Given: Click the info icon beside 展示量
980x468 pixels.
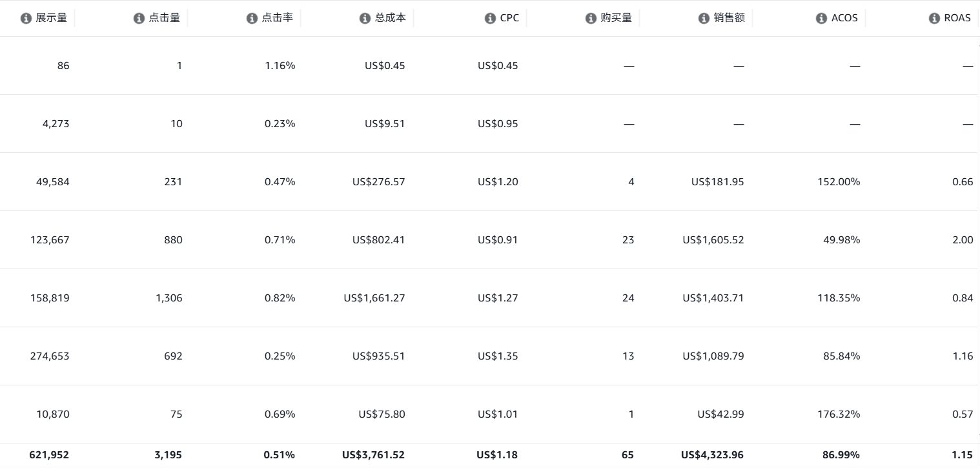Looking at the screenshot, I should pyautogui.click(x=26, y=18).
